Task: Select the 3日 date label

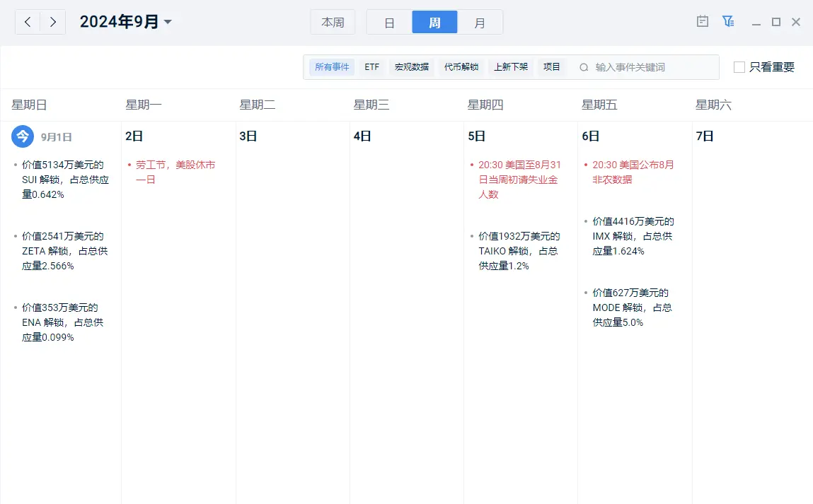Action: (x=248, y=136)
